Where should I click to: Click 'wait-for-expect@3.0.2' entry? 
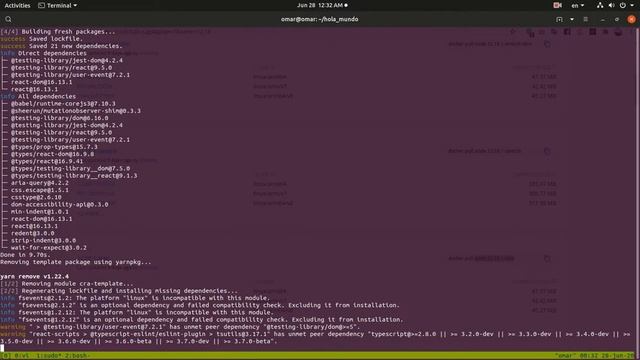tap(49, 247)
